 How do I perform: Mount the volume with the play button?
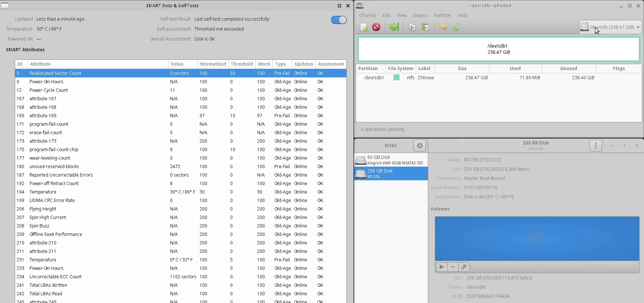point(442,267)
